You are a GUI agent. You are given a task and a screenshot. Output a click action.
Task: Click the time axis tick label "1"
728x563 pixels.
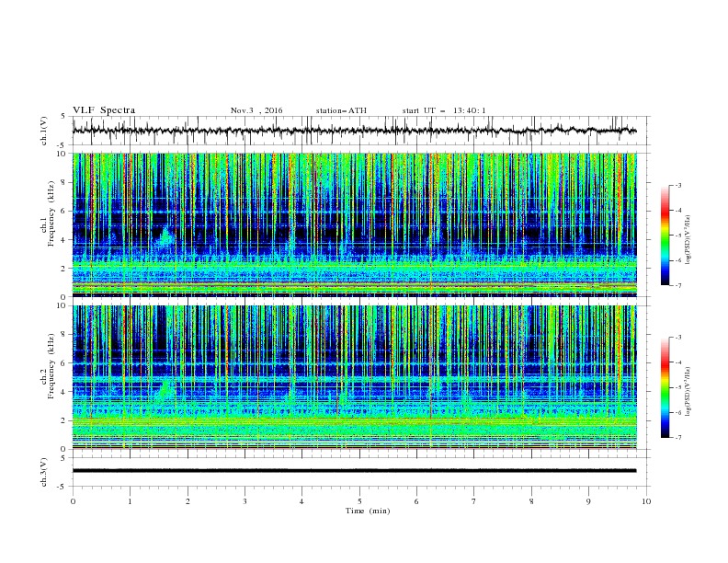pyautogui.click(x=130, y=501)
